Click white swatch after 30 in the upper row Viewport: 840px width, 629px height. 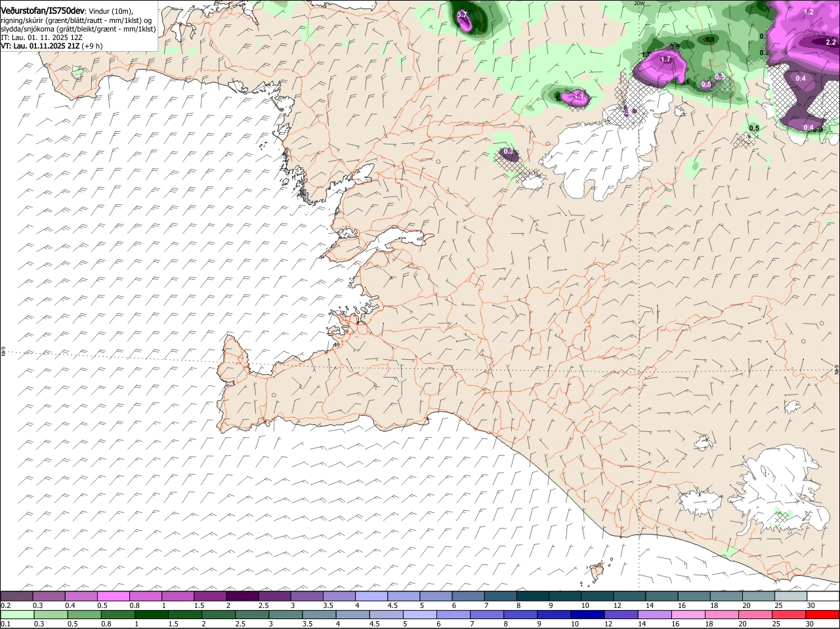coord(824,596)
